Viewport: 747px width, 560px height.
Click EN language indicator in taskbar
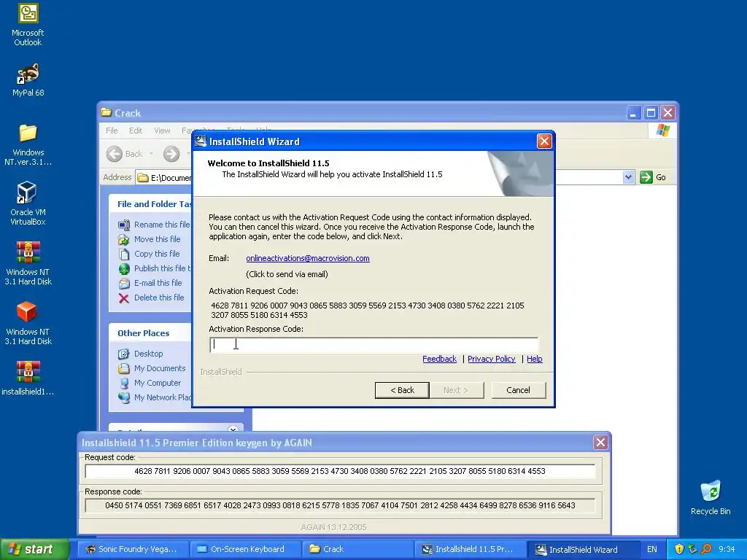pos(651,549)
